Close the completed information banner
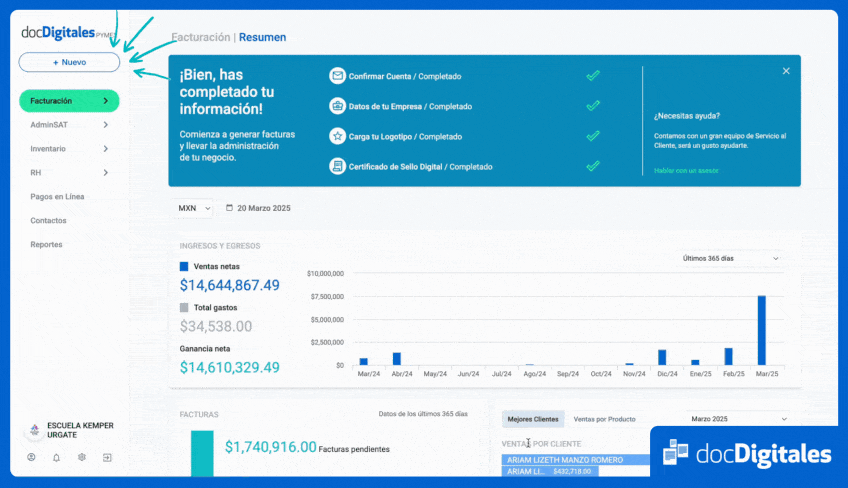 [786, 71]
